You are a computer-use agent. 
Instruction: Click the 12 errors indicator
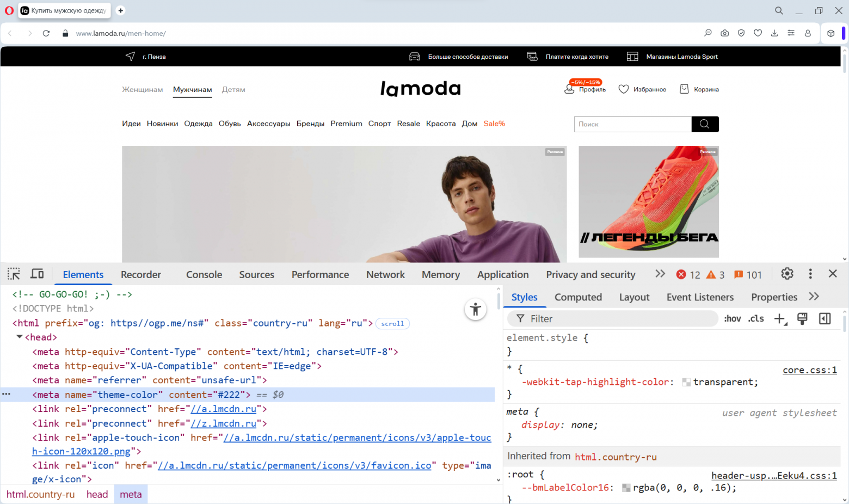tap(688, 275)
